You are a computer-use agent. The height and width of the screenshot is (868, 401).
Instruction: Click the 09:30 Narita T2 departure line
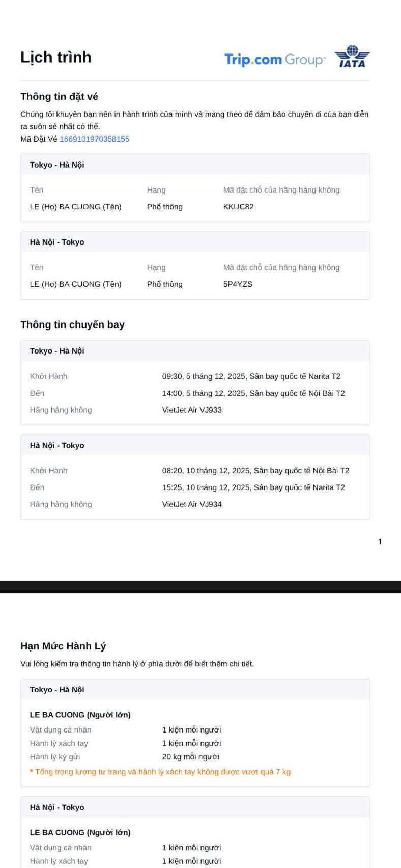click(251, 376)
